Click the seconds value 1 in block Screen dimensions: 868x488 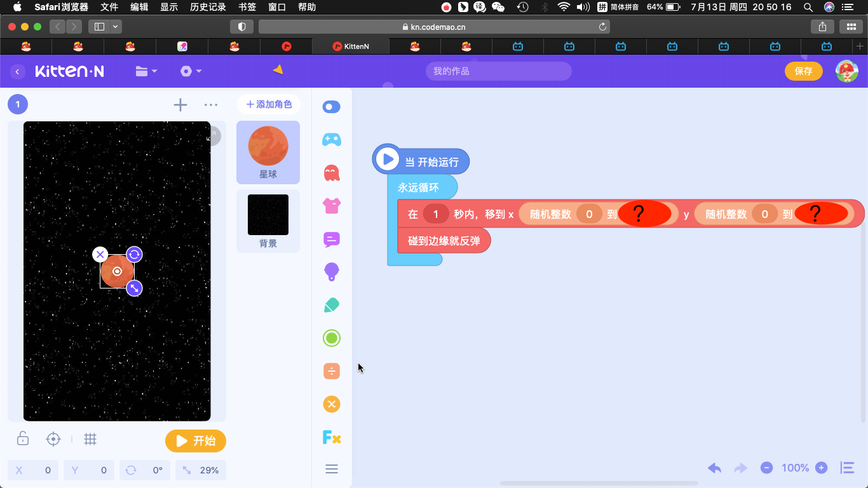[x=436, y=215]
